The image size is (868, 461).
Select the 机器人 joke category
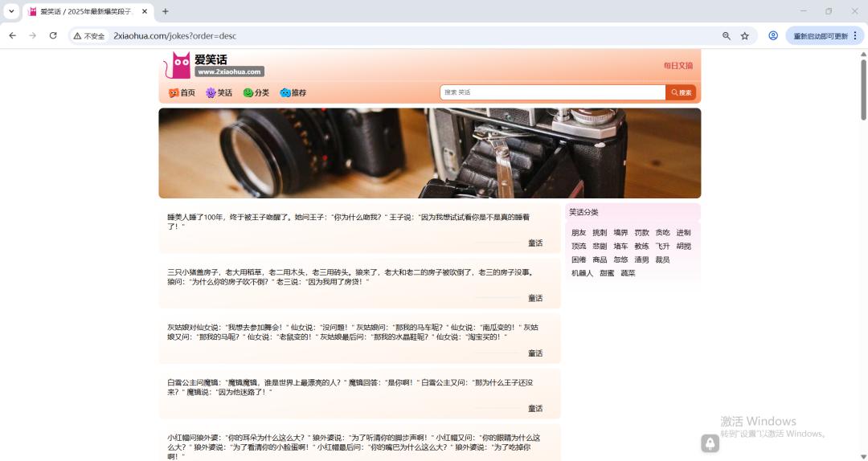(x=582, y=273)
